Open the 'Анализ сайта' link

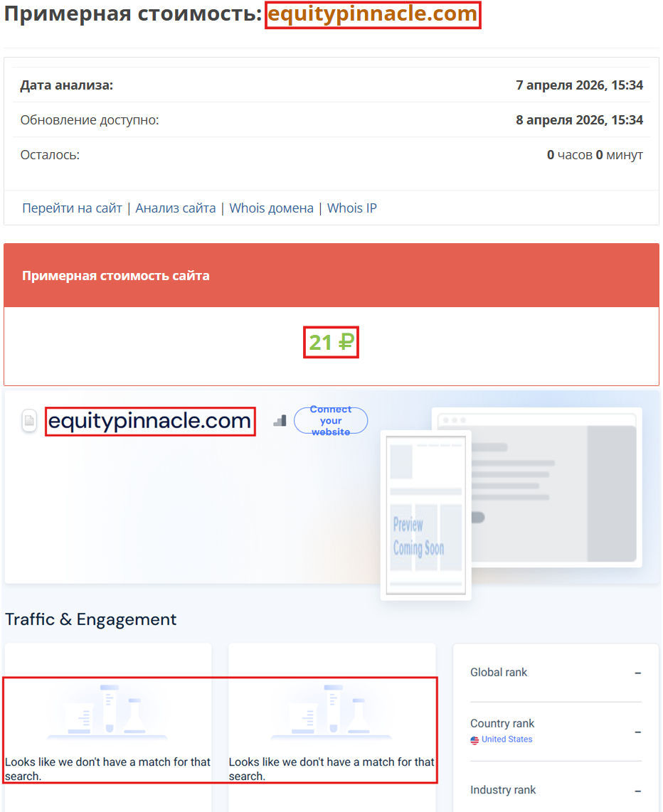175,208
